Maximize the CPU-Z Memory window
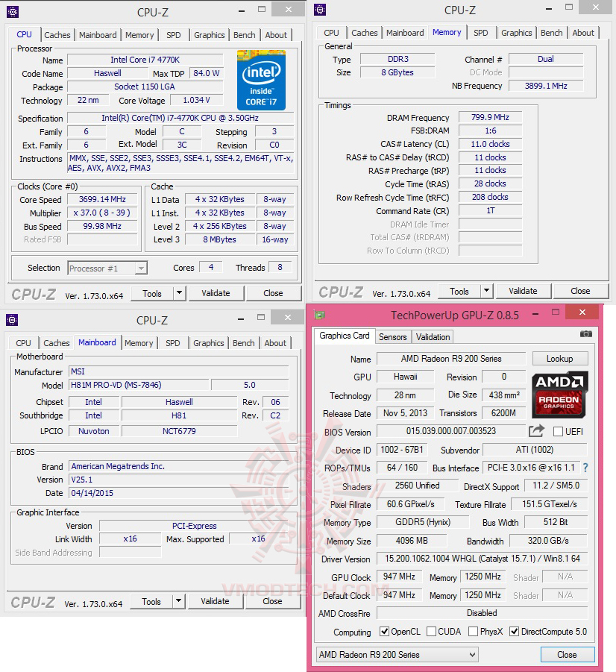 pyautogui.click(x=569, y=7)
